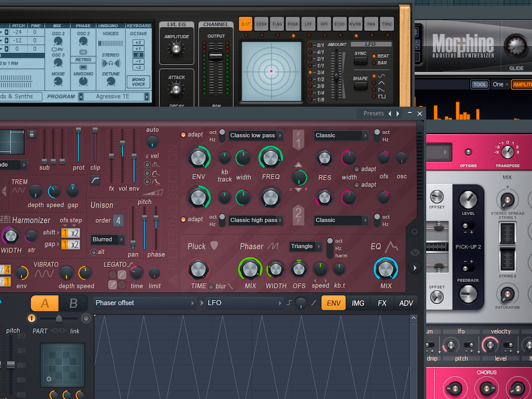Switch to the IMG tab in Harmor
This screenshot has width=532, height=399.
pyautogui.click(x=358, y=302)
